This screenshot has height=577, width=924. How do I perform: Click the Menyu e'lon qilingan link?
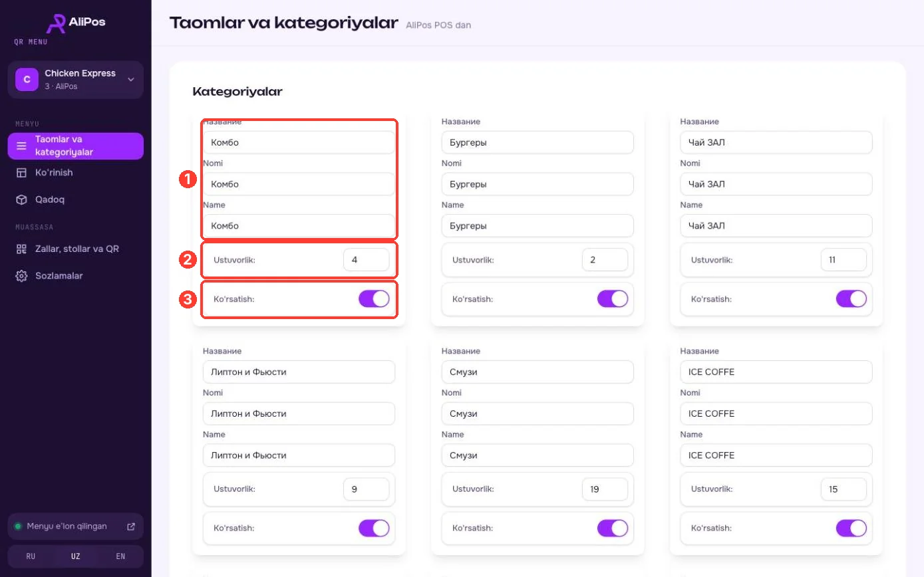coord(76,526)
